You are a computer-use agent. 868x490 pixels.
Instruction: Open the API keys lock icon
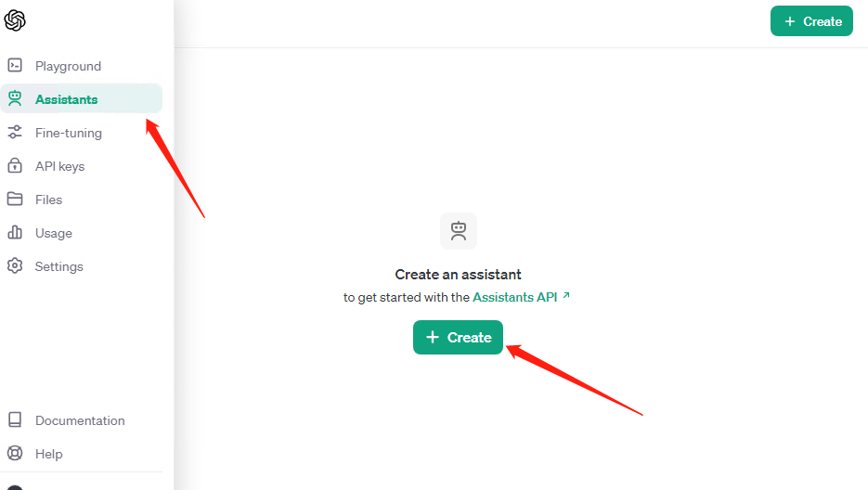(15, 165)
